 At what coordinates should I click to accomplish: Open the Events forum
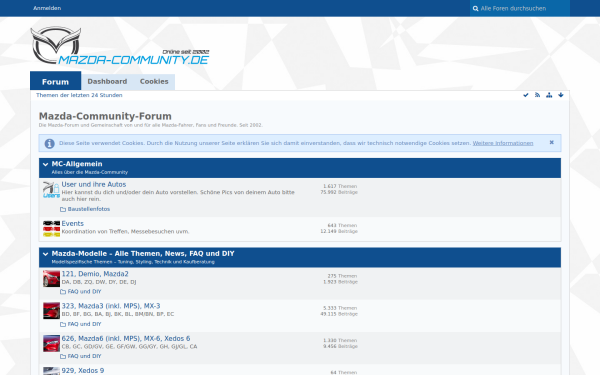(x=72, y=223)
